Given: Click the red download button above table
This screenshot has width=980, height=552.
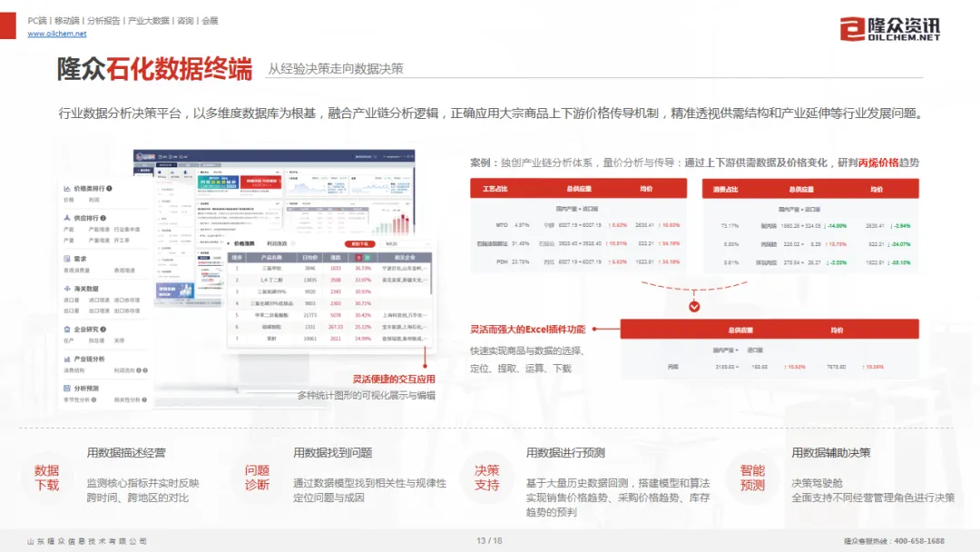Looking at the screenshot, I should tap(359, 244).
